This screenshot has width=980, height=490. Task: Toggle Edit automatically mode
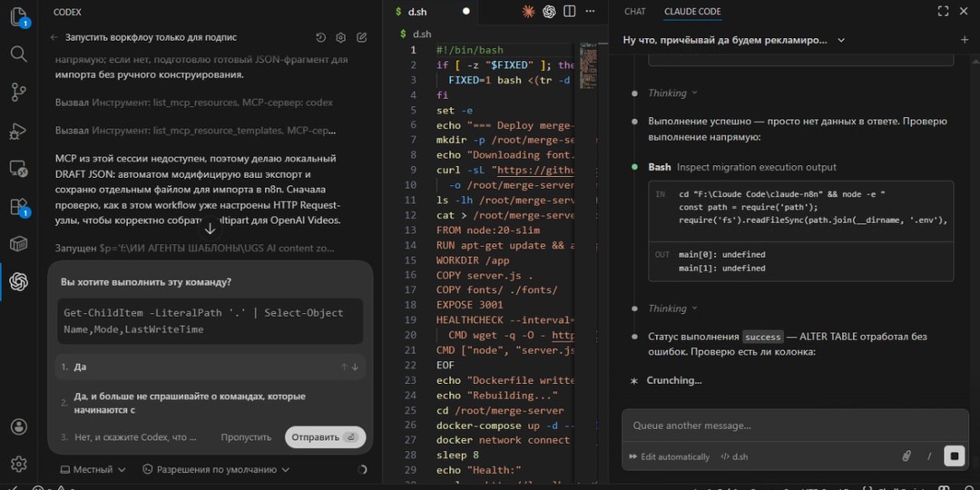click(669, 456)
